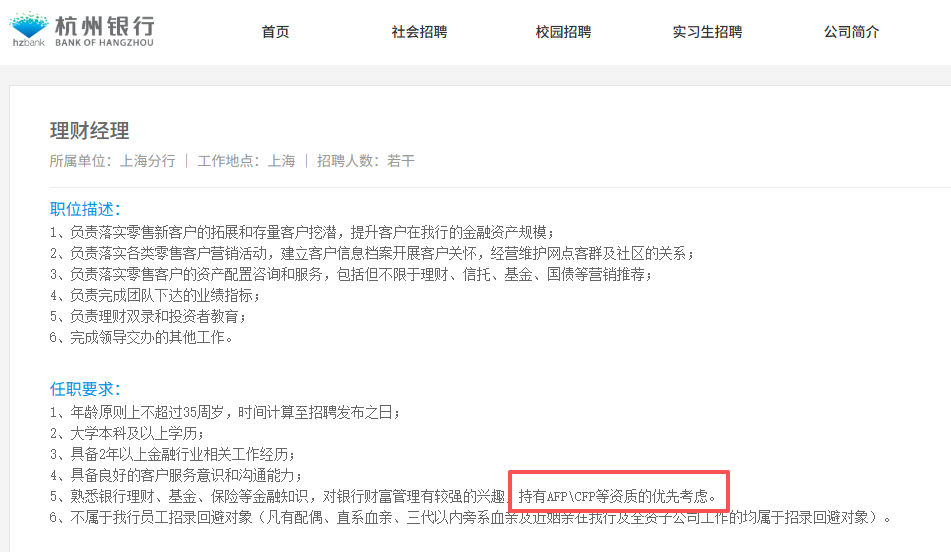
Task: Select the 校园招聘 navigation tab
Action: (563, 32)
